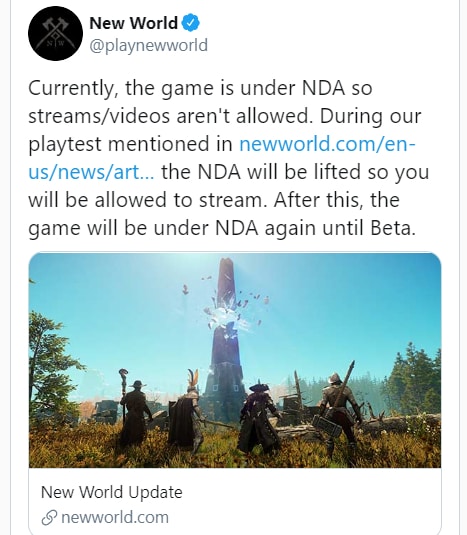Follow the newworld.com/en- hyperlink in tweet
This screenshot has width=467, height=535.
click(x=327, y=144)
